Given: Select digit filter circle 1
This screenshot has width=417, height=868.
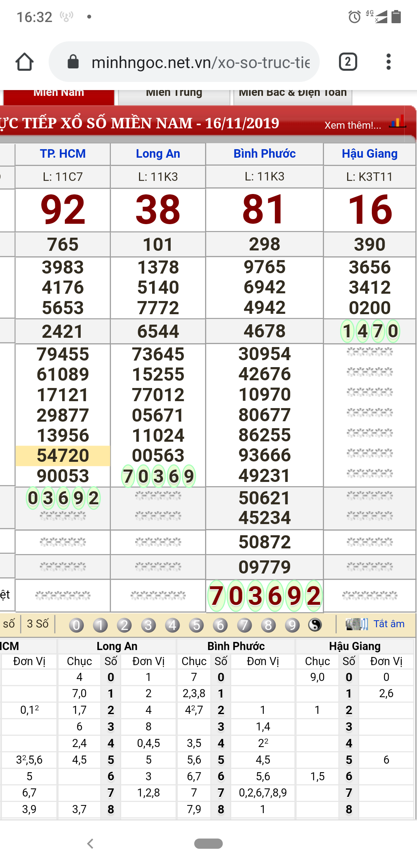Looking at the screenshot, I should (x=100, y=625).
